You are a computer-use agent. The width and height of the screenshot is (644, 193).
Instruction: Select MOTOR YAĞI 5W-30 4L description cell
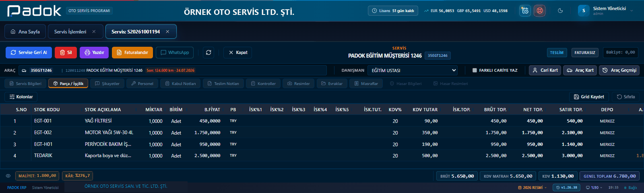click(x=109, y=133)
